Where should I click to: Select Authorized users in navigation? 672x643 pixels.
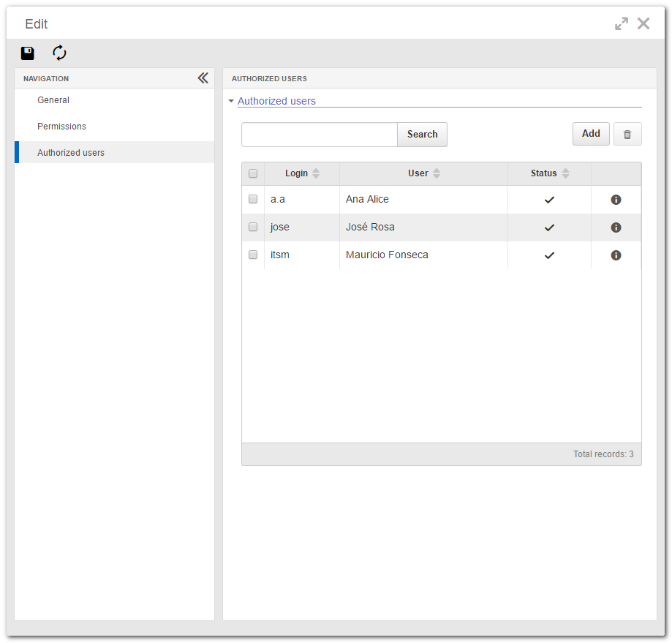pyautogui.click(x=114, y=152)
